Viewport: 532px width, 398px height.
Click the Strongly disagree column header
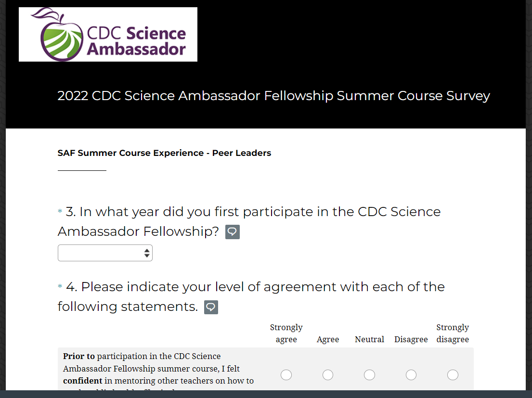pyautogui.click(x=453, y=334)
